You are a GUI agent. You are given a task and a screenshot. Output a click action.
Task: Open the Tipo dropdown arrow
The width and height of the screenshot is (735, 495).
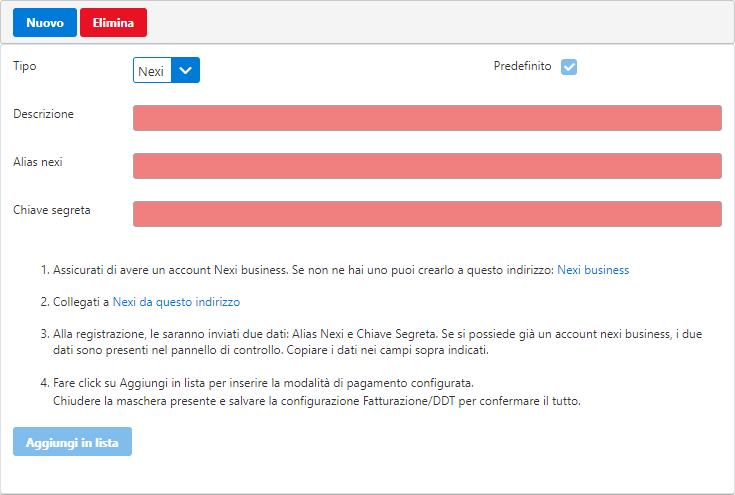[186, 70]
